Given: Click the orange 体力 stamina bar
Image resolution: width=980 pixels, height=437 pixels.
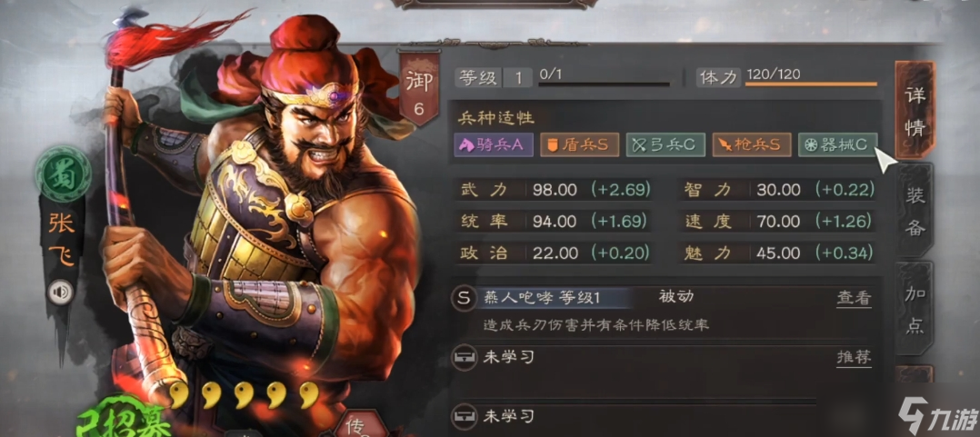Looking at the screenshot, I should point(811,84).
